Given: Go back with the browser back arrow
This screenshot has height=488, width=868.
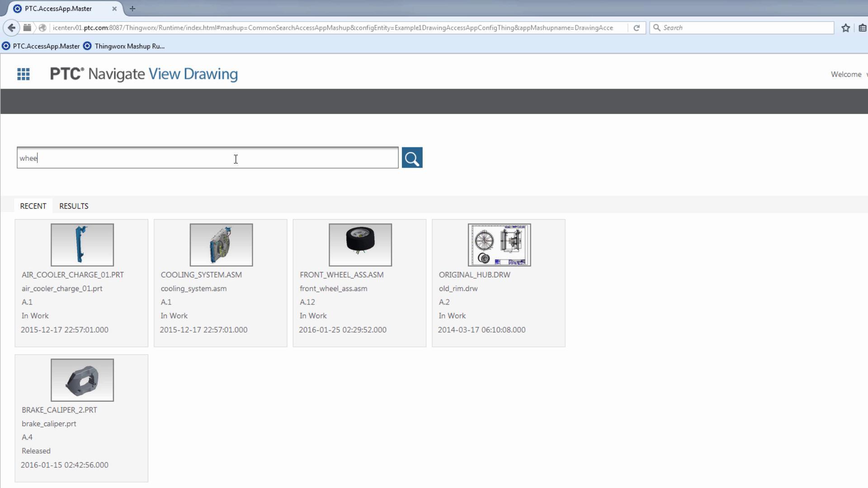Looking at the screenshot, I should point(11,28).
